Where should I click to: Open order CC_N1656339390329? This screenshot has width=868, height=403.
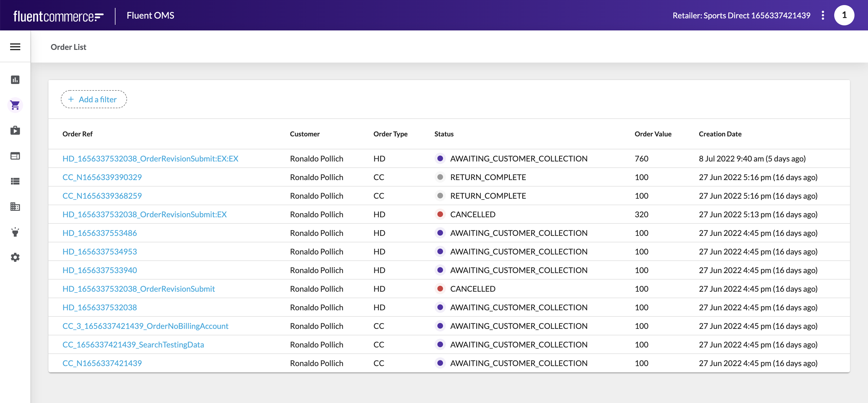[x=102, y=177]
